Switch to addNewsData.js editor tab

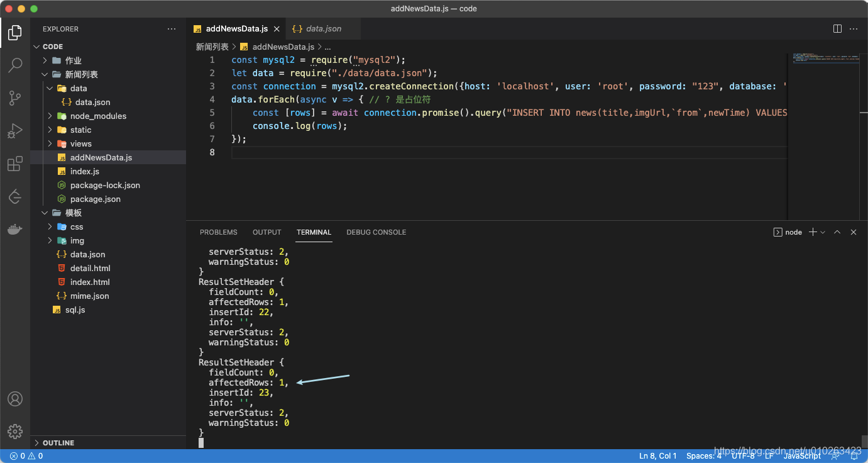pos(236,29)
